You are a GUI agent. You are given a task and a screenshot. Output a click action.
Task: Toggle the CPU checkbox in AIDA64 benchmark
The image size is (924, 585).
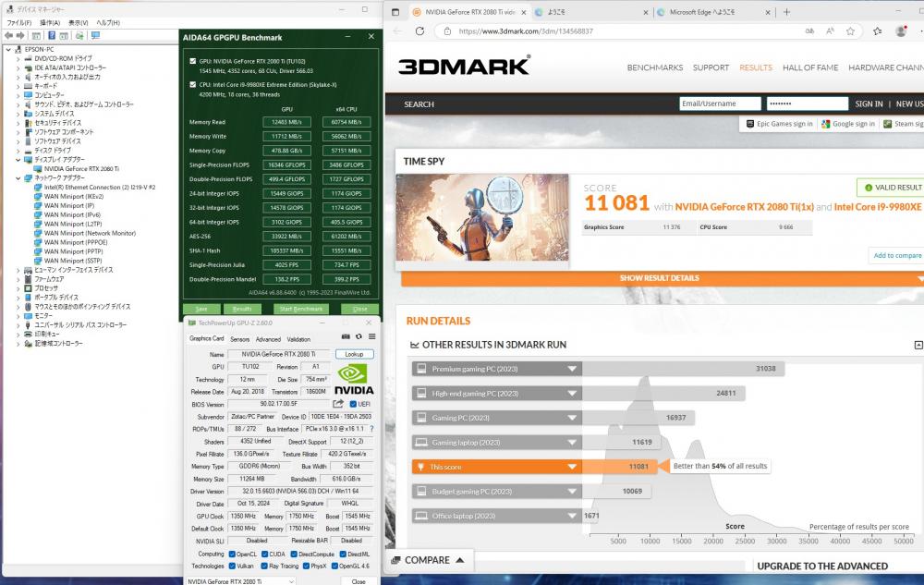(x=193, y=84)
